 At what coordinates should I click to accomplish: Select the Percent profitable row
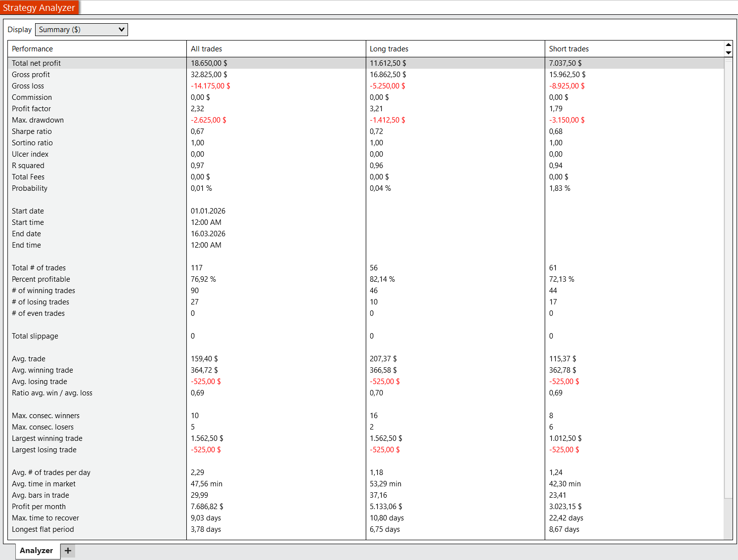coord(41,279)
